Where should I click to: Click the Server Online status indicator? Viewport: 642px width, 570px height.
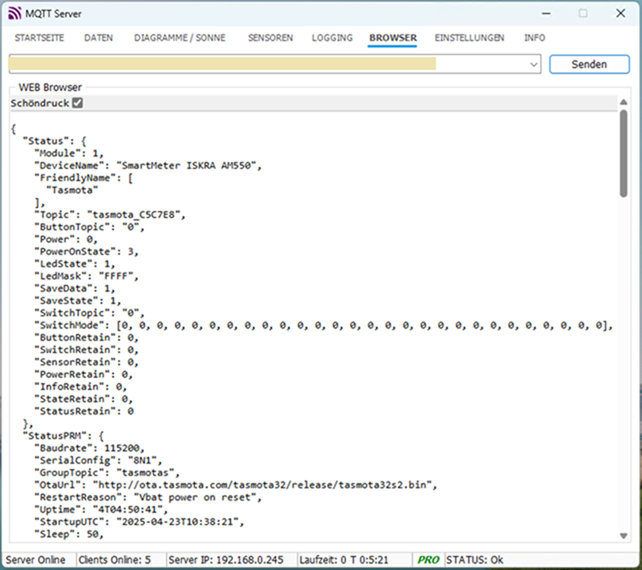36,559
